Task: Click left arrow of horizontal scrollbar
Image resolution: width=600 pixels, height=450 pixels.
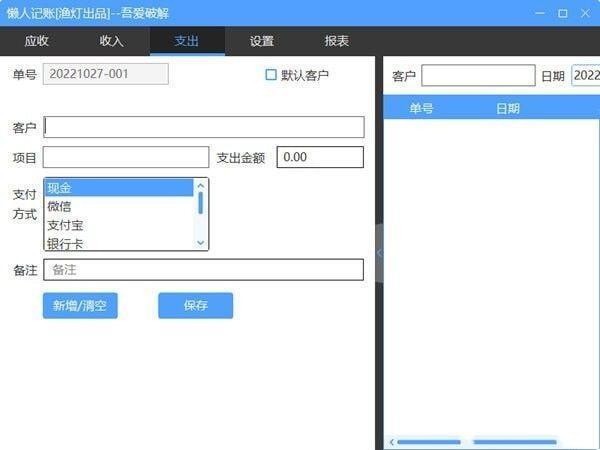Action: coord(391,441)
